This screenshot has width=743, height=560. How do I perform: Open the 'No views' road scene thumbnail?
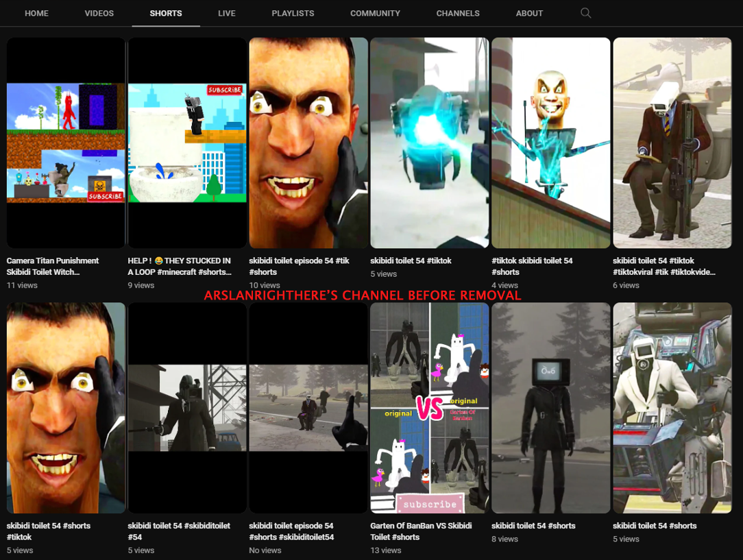308,407
